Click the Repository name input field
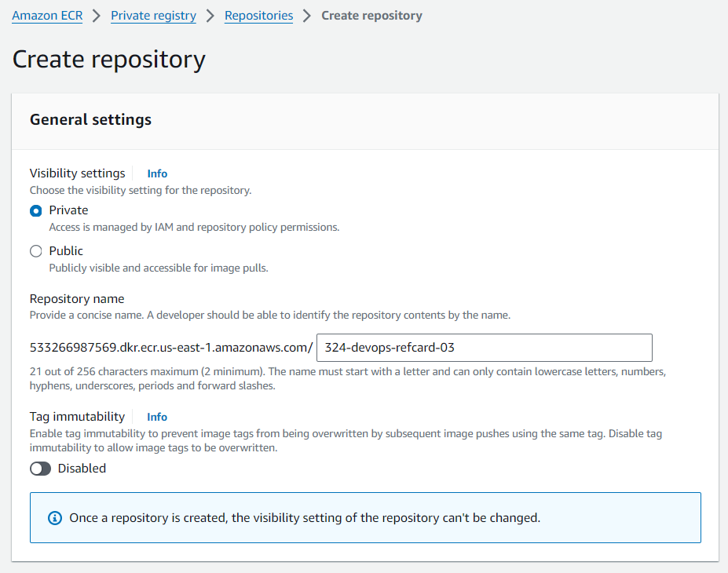This screenshot has height=573, width=728. coord(485,348)
